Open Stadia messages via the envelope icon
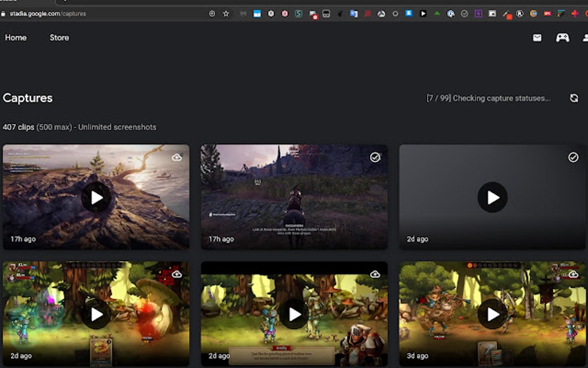The width and height of the screenshot is (588, 368). [x=537, y=37]
